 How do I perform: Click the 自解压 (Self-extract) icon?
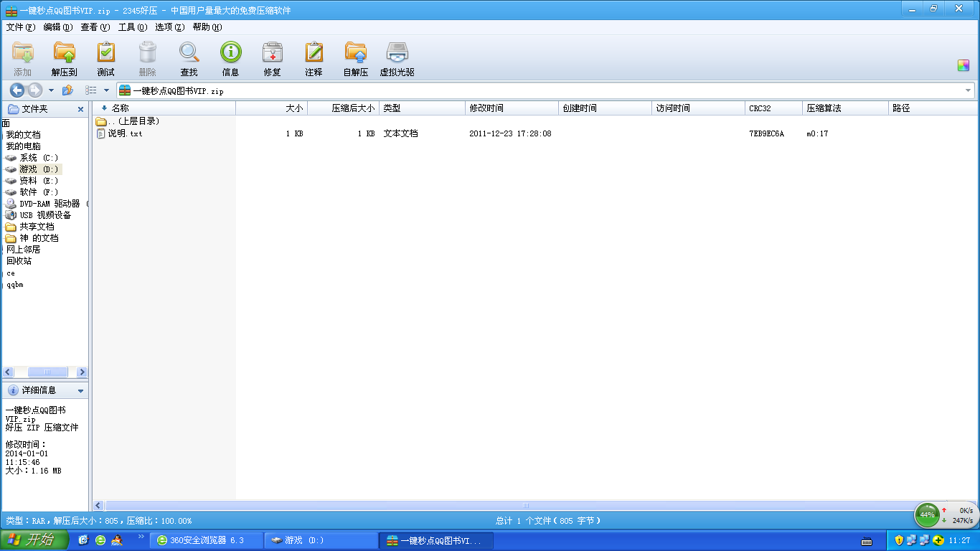pyautogui.click(x=355, y=59)
